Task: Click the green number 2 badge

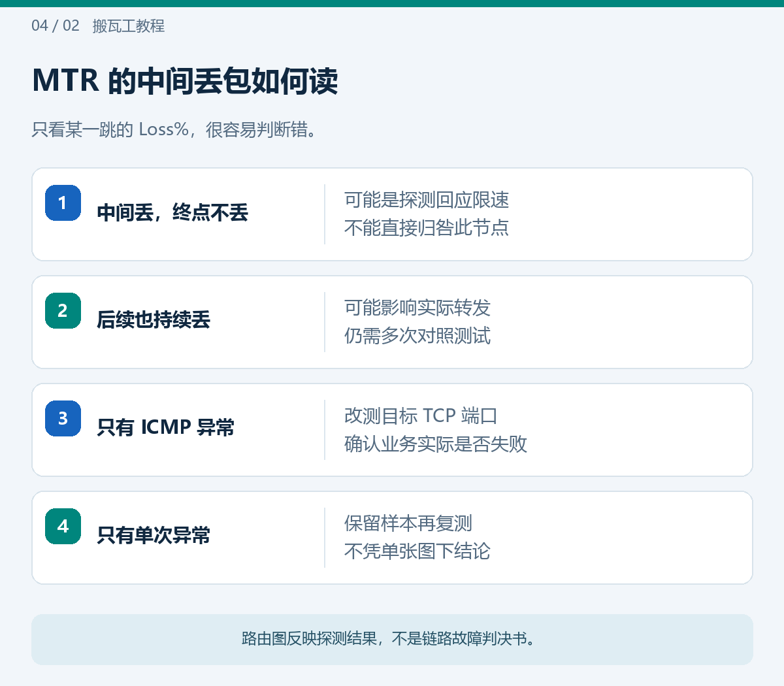Action: (63, 310)
